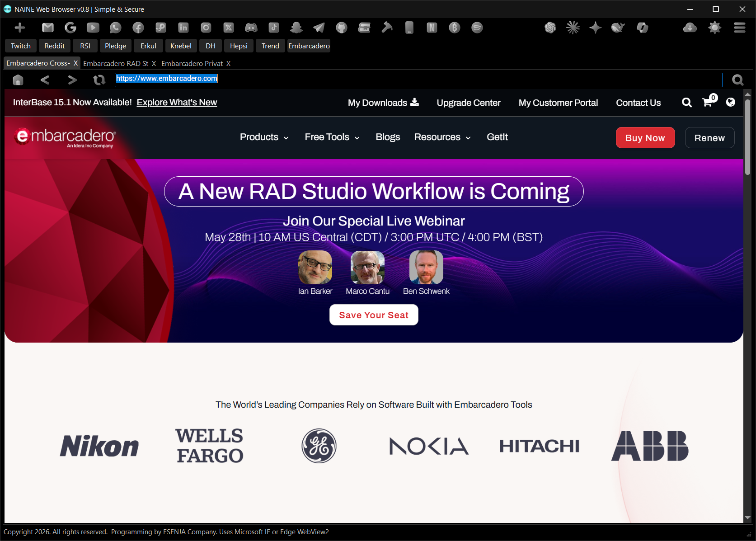Screen dimensions: 756x541
Task: Click the Renew button
Action: (x=709, y=138)
